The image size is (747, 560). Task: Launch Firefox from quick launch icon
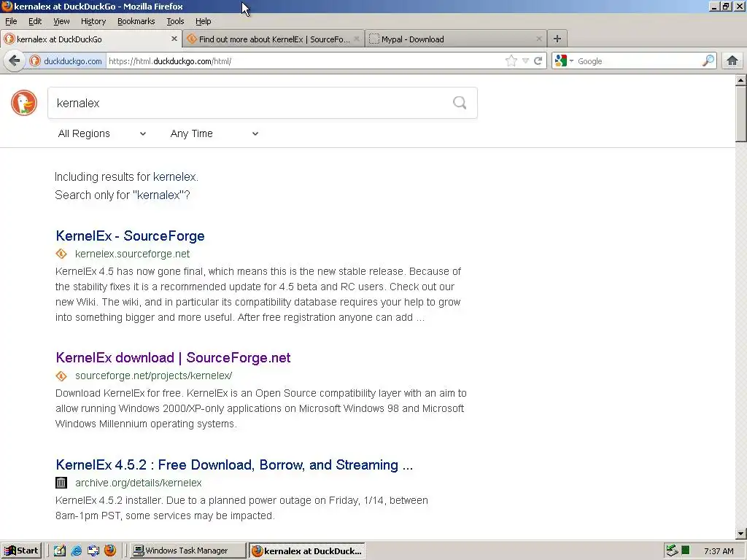[110, 551]
